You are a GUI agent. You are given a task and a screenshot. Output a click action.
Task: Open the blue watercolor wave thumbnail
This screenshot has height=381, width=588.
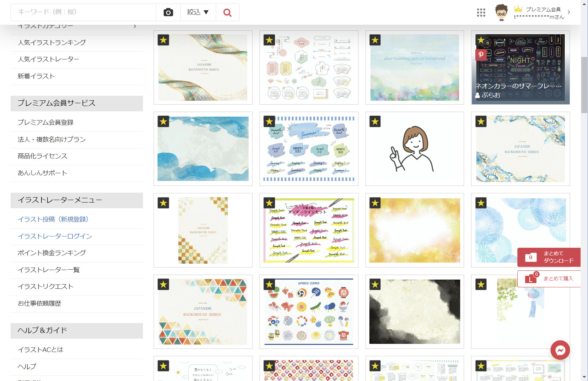(203, 149)
